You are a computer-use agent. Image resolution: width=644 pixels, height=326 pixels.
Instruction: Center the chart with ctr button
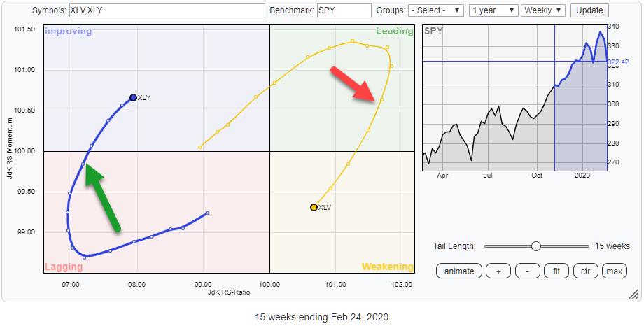(586, 271)
